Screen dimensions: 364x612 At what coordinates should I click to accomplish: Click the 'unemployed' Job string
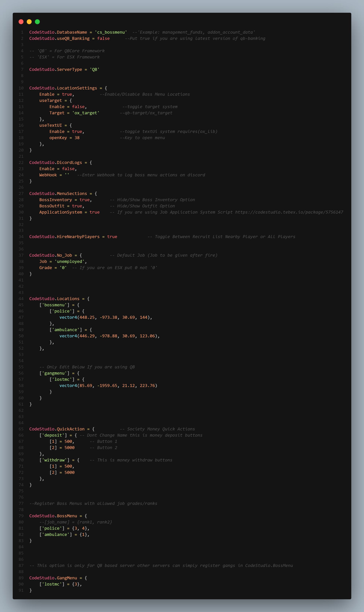pos(69,262)
